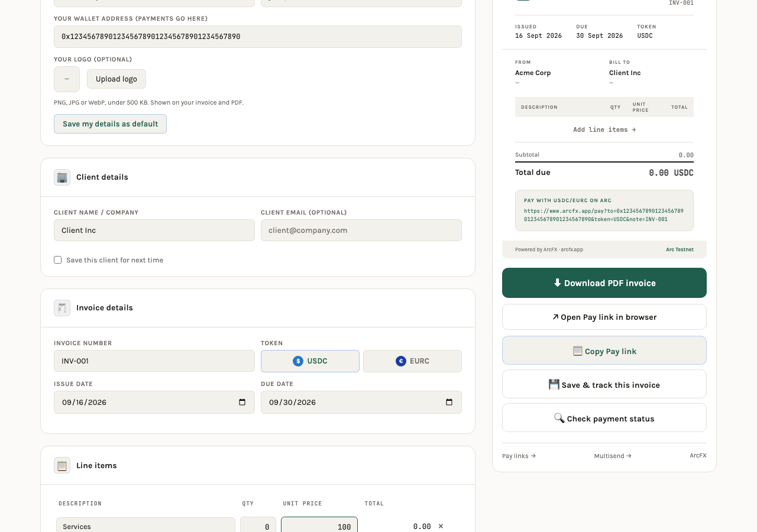This screenshot has height=532, width=757.
Task: Focus the Client name / company field
Action: (x=154, y=231)
